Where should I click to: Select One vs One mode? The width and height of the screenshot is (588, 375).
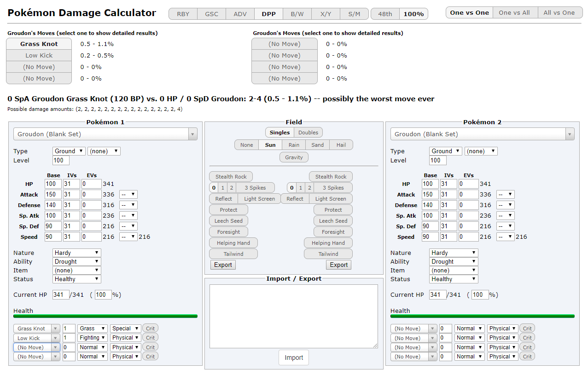[469, 12]
